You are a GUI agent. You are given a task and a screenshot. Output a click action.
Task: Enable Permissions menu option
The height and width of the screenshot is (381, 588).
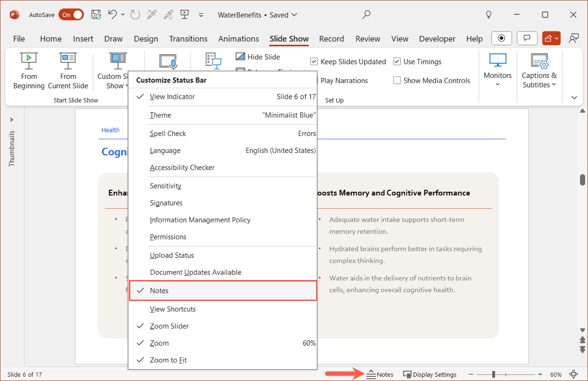[x=223, y=237]
